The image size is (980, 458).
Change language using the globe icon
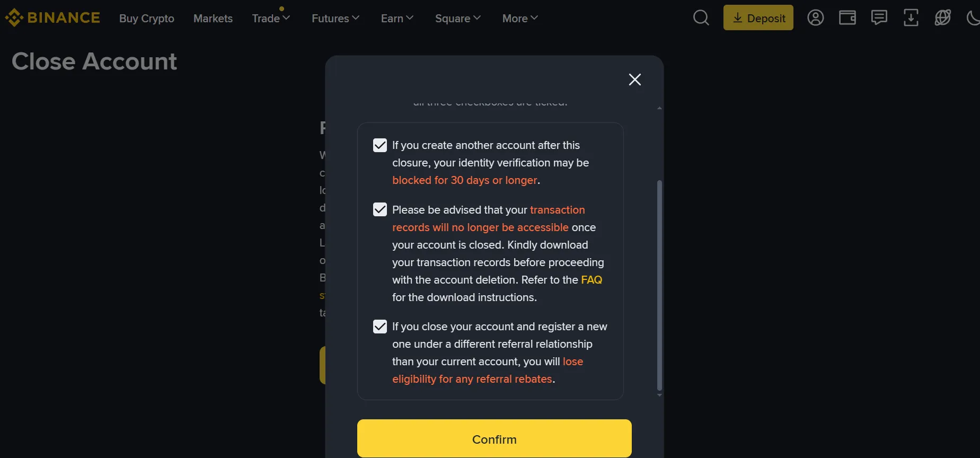pyautogui.click(x=943, y=17)
